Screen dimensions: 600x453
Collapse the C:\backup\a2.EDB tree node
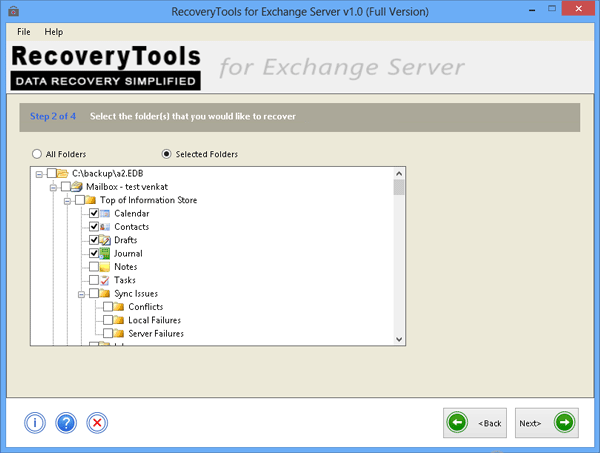click(x=39, y=174)
